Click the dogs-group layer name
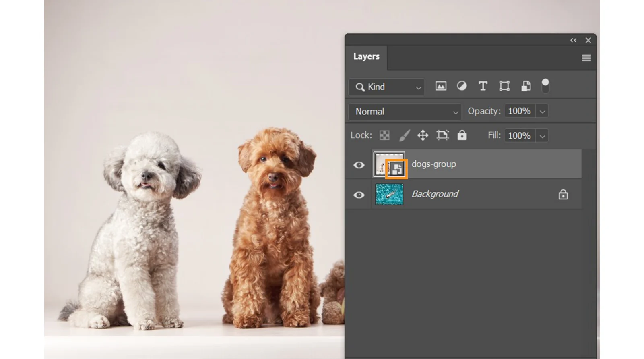This screenshot has height=359, width=644. click(434, 164)
